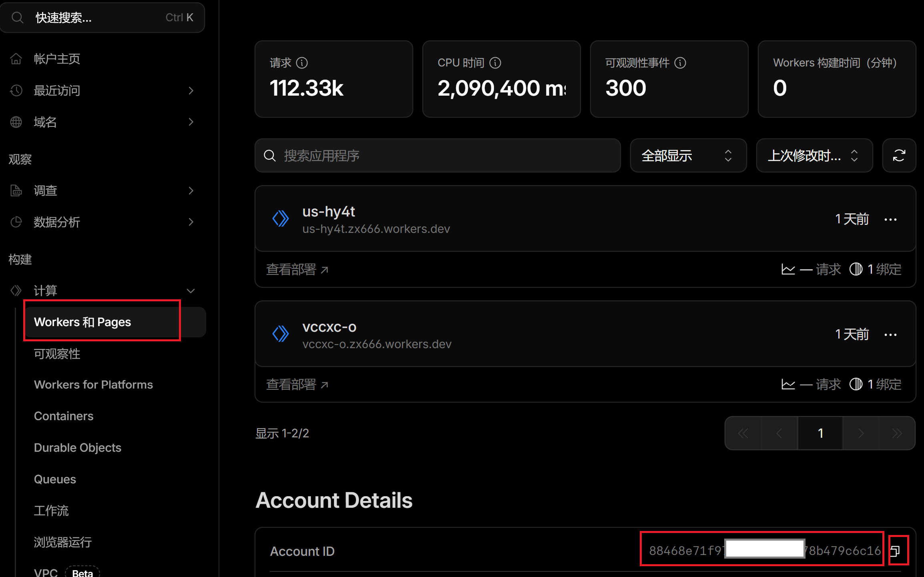Screen dimensions: 924x577
Task: Click the refresh applications list icon
Action: click(899, 156)
